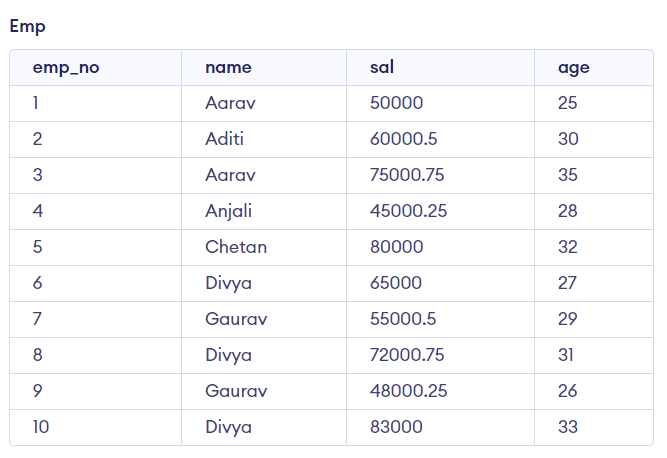Select the name cell Aditi
The height and width of the screenshot is (458, 667).
224,139
